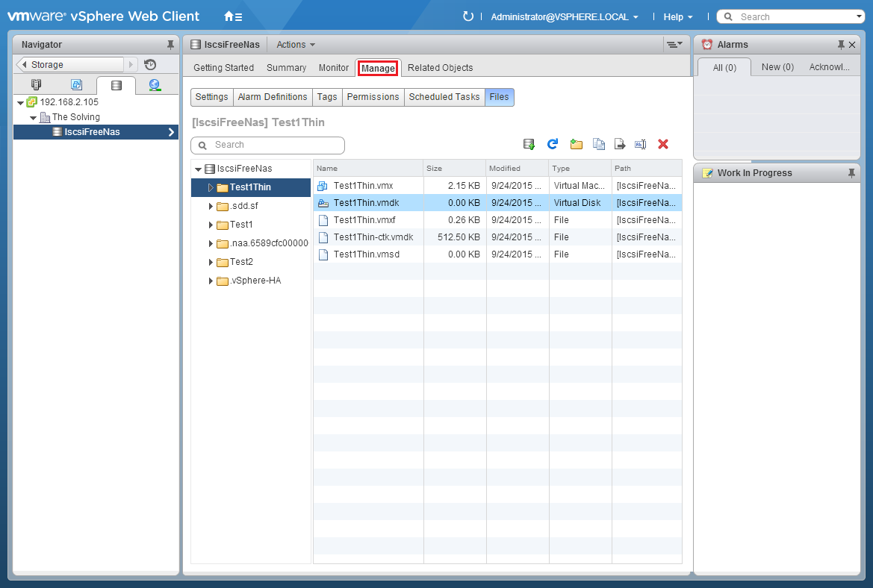The width and height of the screenshot is (873, 588).
Task: Click the upload file to datastore icon
Action: (529, 145)
